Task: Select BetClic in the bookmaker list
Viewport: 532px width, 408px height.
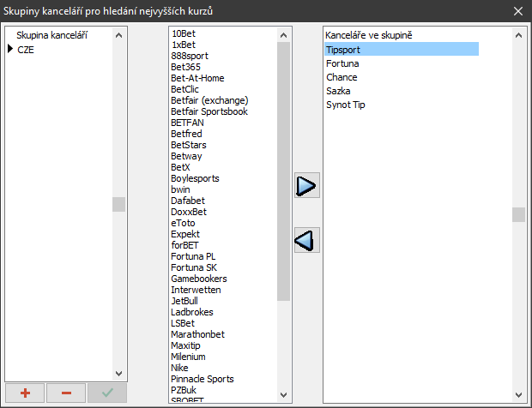Action: point(184,89)
